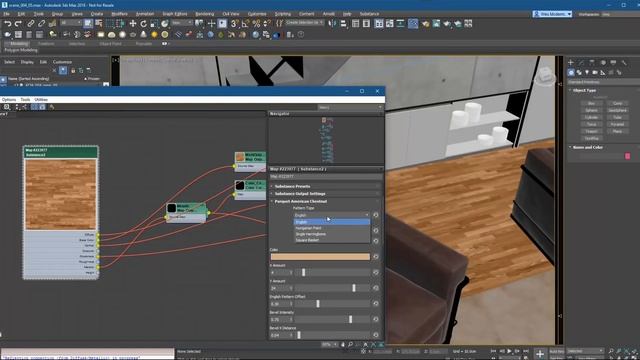Switch to the Modeling ribbon tab
Viewport: 640px width, 360px height.
tap(19, 44)
